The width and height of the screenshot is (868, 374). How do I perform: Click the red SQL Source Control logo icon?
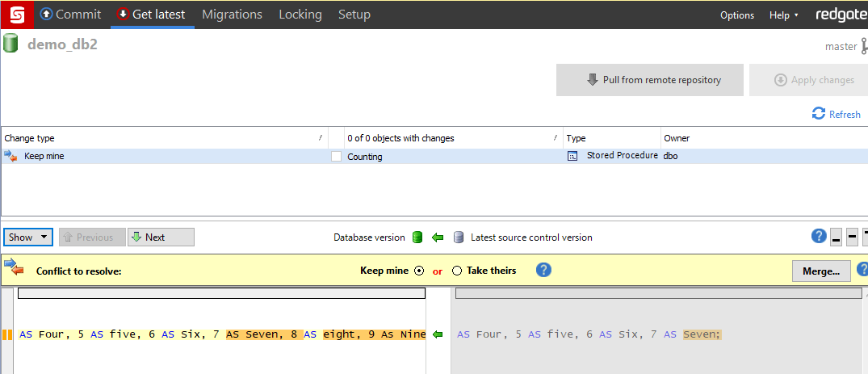(17, 15)
